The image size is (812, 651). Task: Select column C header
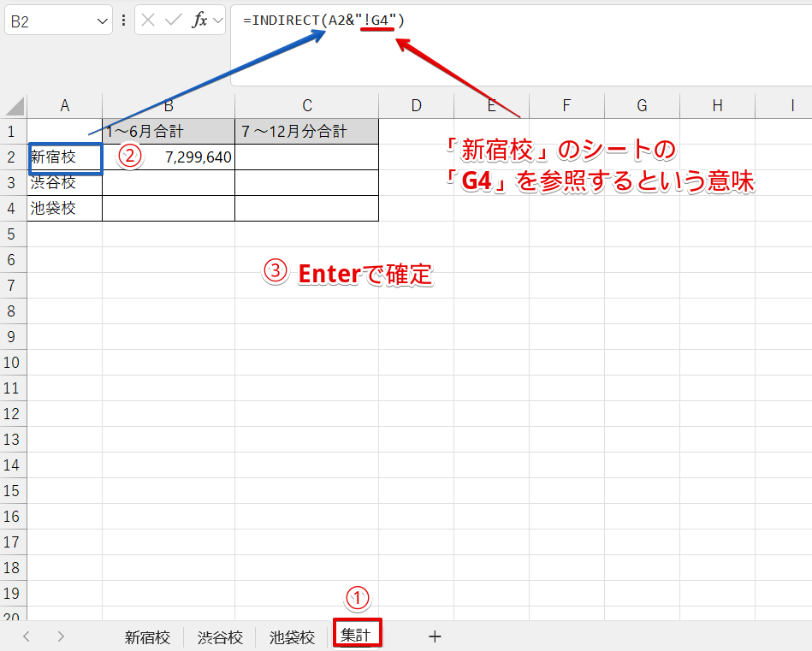point(307,106)
